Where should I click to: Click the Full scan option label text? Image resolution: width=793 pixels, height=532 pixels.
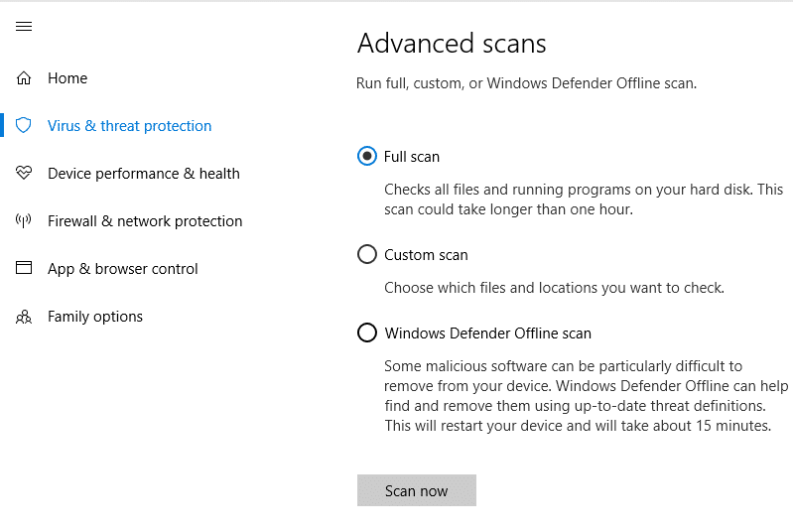click(x=412, y=157)
